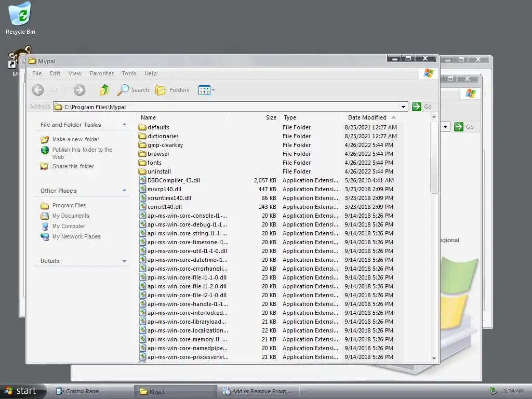532x399 pixels.
Task: Select the browser folder icon
Action: [142, 154]
